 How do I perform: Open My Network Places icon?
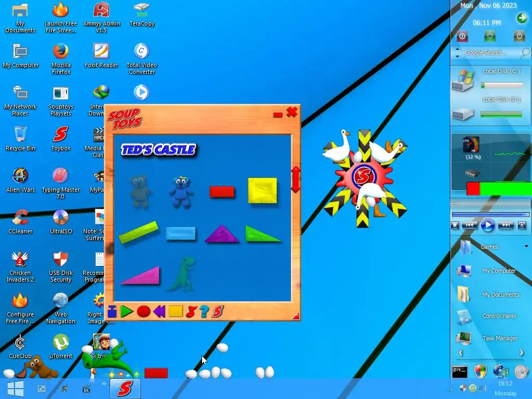point(20,100)
